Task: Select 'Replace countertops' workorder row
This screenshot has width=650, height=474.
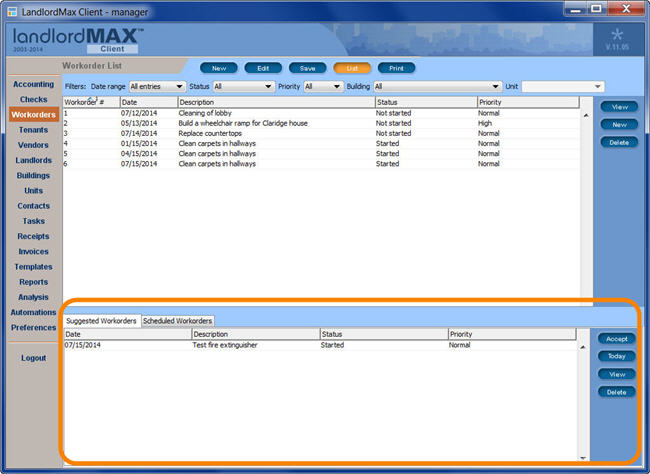Action: (x=321, y=133)
